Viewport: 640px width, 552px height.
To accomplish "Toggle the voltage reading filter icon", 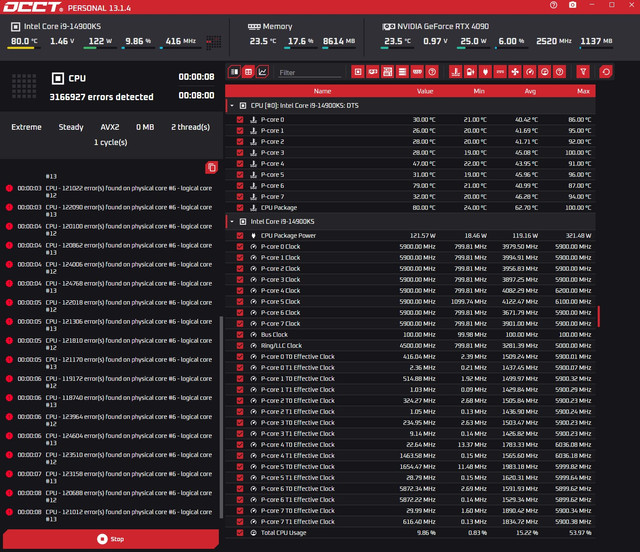I will (471, 72).
